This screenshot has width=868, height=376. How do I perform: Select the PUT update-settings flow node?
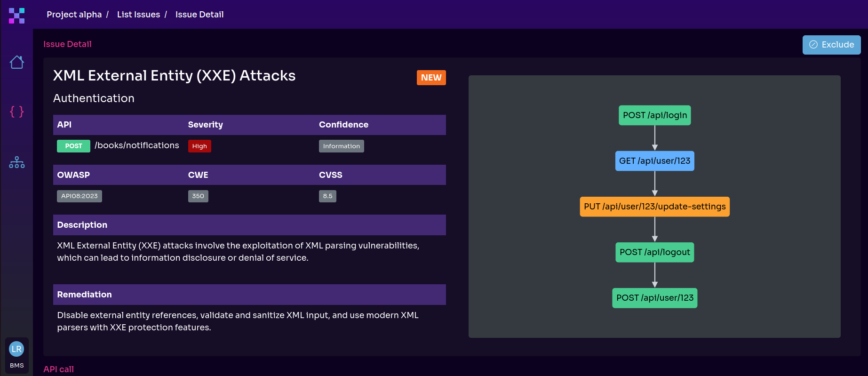(654, 207)
